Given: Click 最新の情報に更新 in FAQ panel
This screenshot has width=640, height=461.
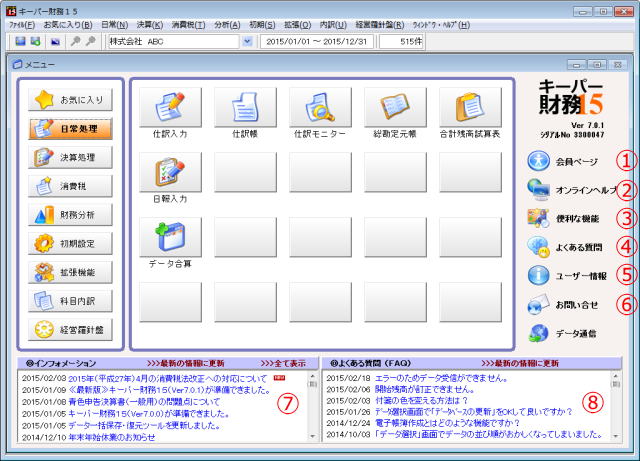Looking at the screenshot, I should [520, 363].
